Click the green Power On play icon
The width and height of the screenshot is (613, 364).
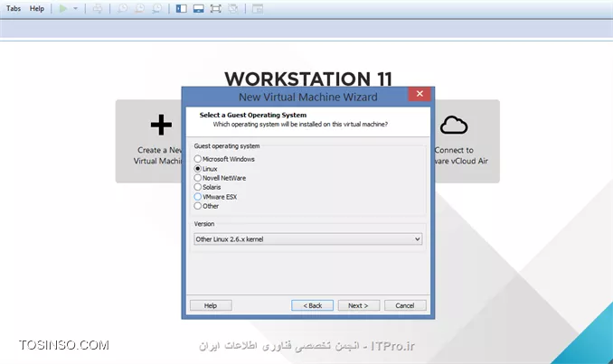[63, 9]
